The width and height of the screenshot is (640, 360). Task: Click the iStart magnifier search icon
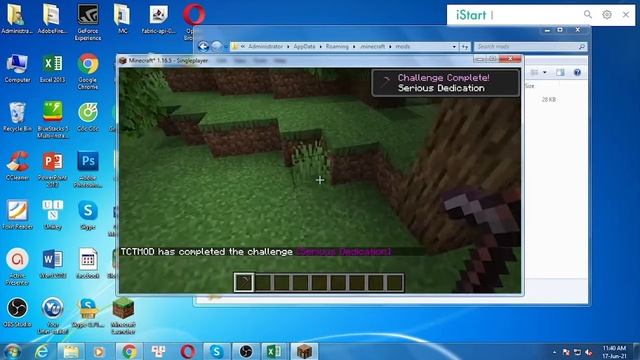588,15
